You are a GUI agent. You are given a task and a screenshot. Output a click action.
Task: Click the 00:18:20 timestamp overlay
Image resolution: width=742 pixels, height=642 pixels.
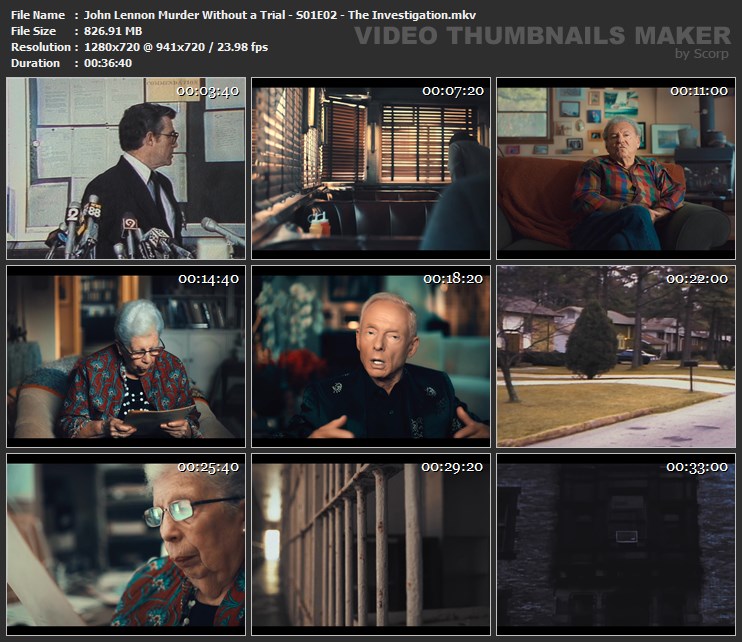pos(453,279)
